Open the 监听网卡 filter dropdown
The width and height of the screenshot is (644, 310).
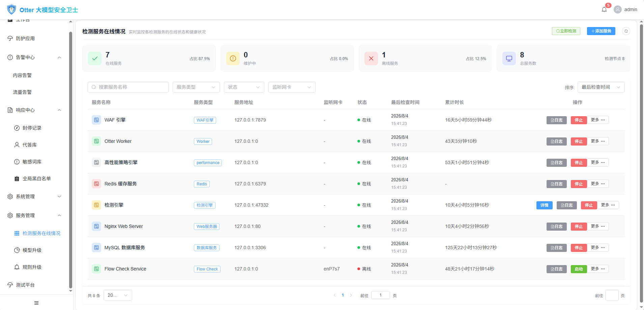292,87
